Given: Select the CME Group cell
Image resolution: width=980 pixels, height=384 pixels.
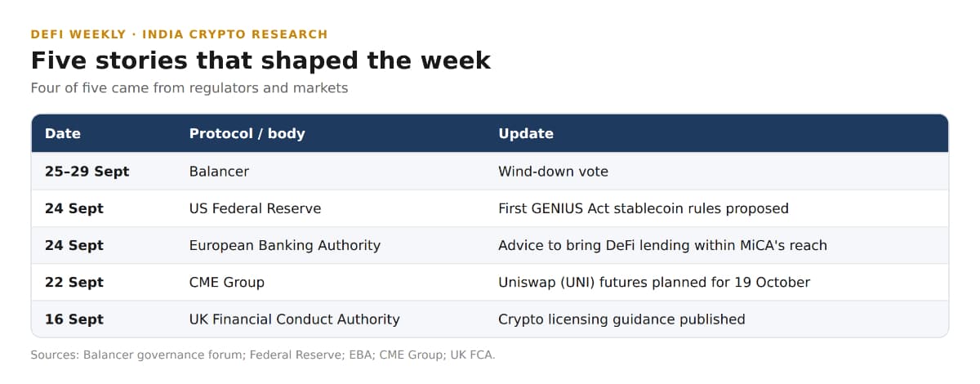Looking at the screenshot, I should 227,282.
